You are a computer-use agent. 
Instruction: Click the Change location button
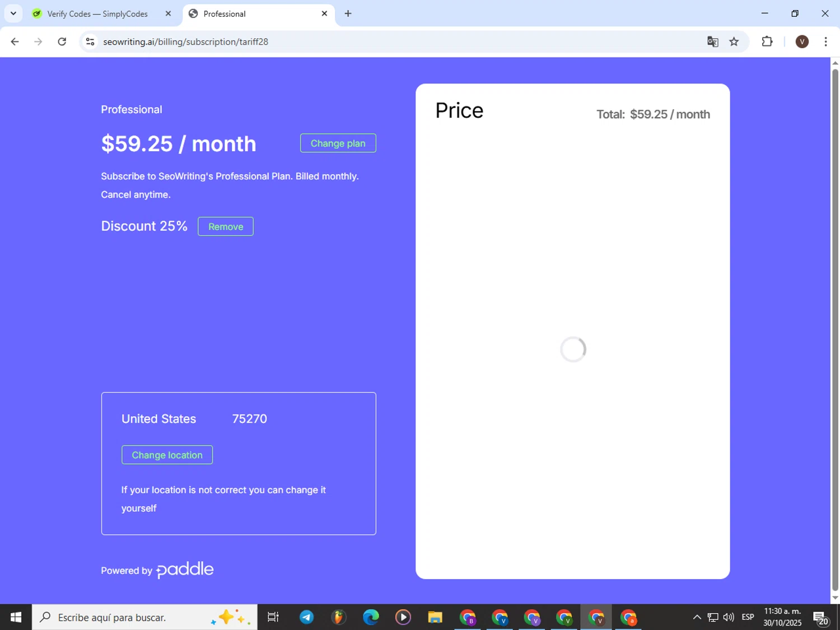point(167,455)
